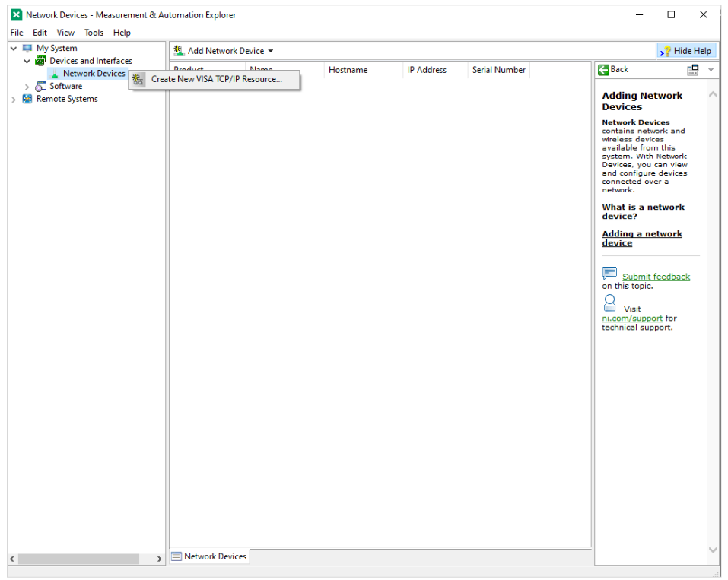Viewport: 728px width, 580px height.
Task: Collapse the Devices and Interfaces node
Action: click(27, 61)
